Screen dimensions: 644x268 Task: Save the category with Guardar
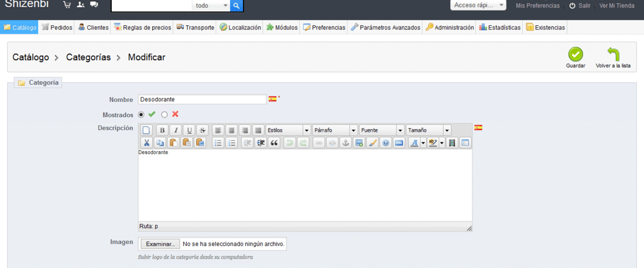coord(576,57)
